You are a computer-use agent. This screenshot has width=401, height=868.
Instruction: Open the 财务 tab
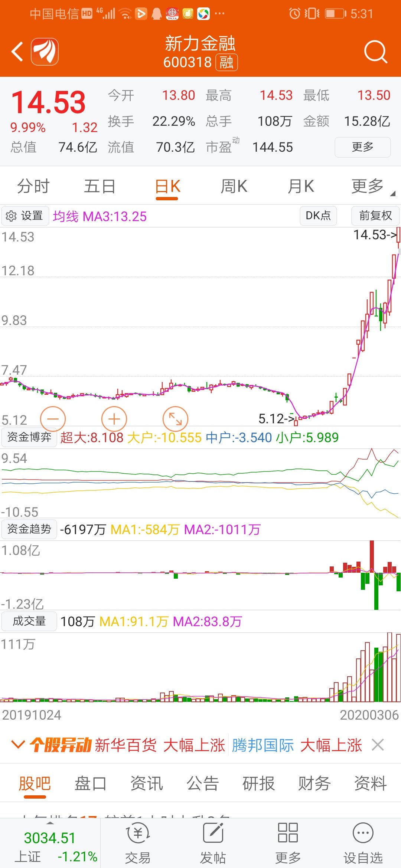[314, 783]
